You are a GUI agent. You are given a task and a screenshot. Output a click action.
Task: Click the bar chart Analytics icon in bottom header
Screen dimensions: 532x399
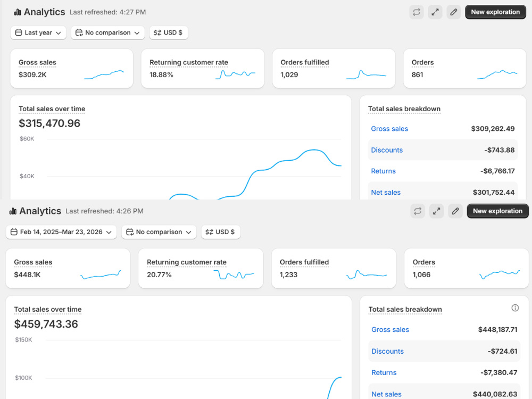click(x=13, y=211)
